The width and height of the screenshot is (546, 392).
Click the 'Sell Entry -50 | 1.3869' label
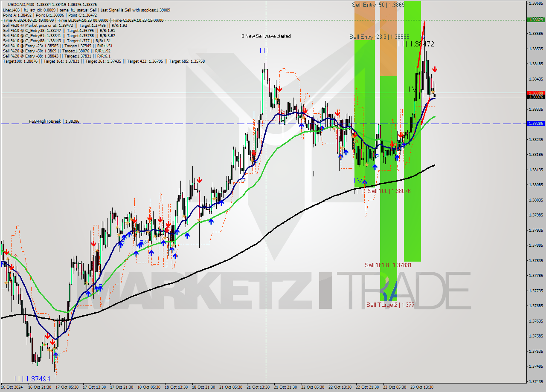coord(378,5)
